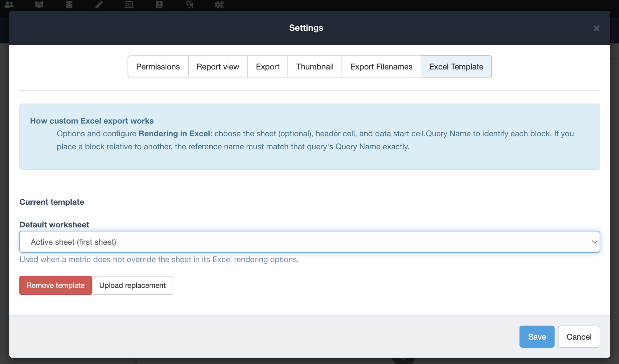Screen dimensions: 619x364
Task: Select the Export tab
Action: pos(268,66)
